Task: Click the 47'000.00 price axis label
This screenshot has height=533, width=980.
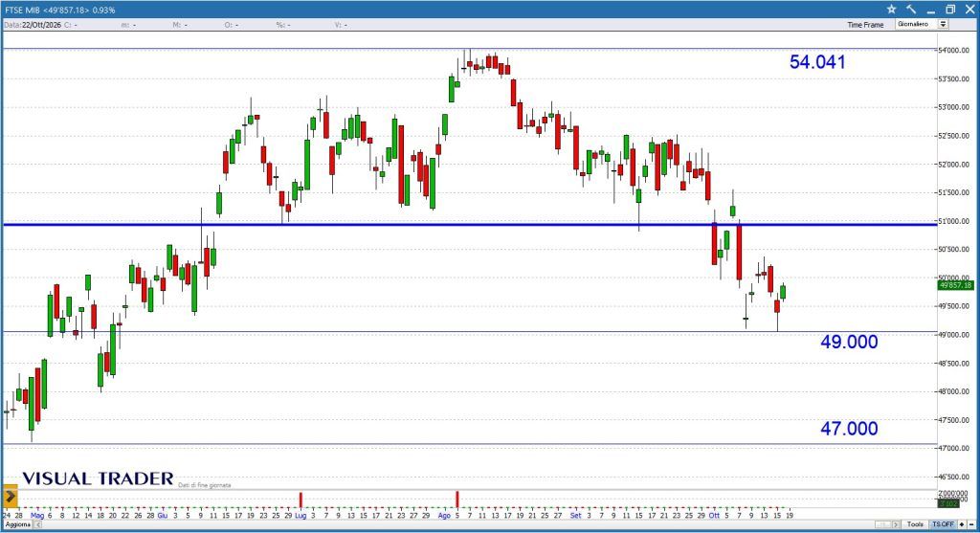Action: 954,448
